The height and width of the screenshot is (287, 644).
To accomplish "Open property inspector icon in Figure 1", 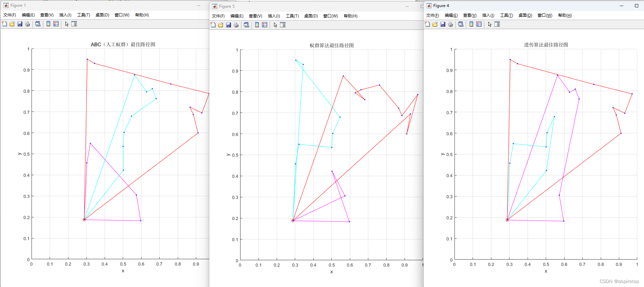I will pos(74,24).
